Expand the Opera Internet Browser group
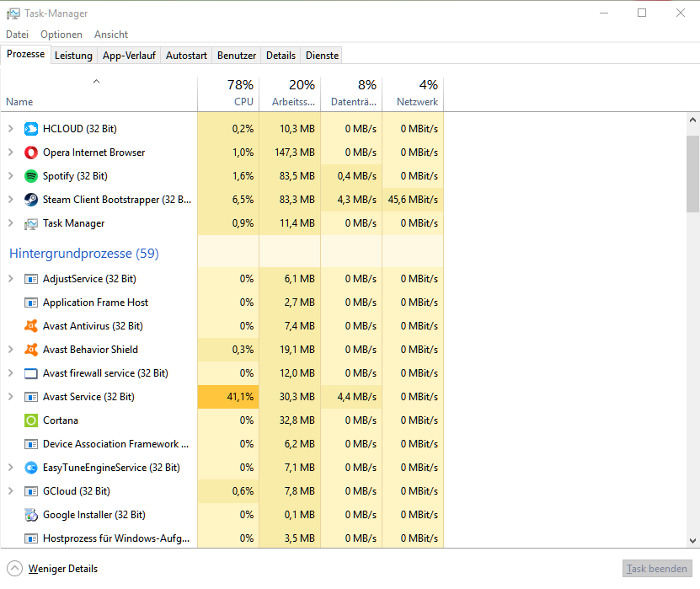This screenshot has height=589, width=700. pyautogui.click(x=11, y=153)
